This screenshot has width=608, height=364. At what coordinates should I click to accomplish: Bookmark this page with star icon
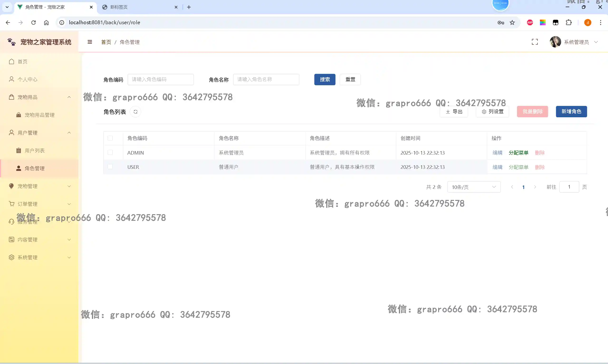tap(512, 23)
